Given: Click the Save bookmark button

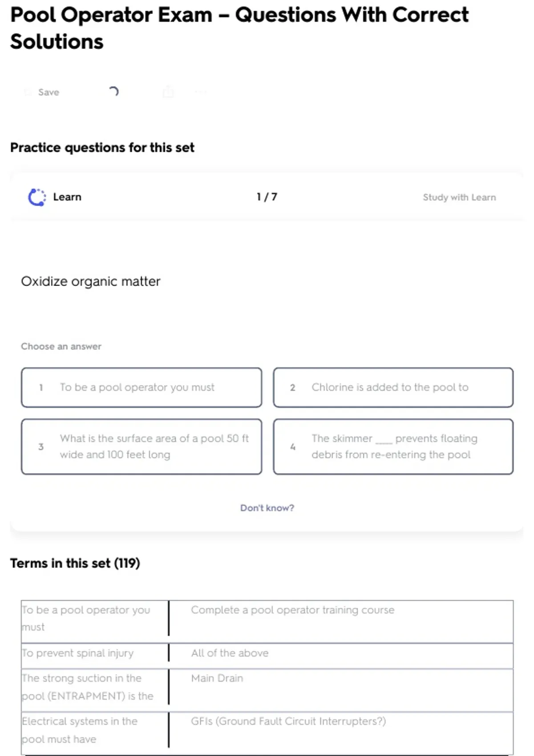Looking at the screenshot, I should [42, 92].
